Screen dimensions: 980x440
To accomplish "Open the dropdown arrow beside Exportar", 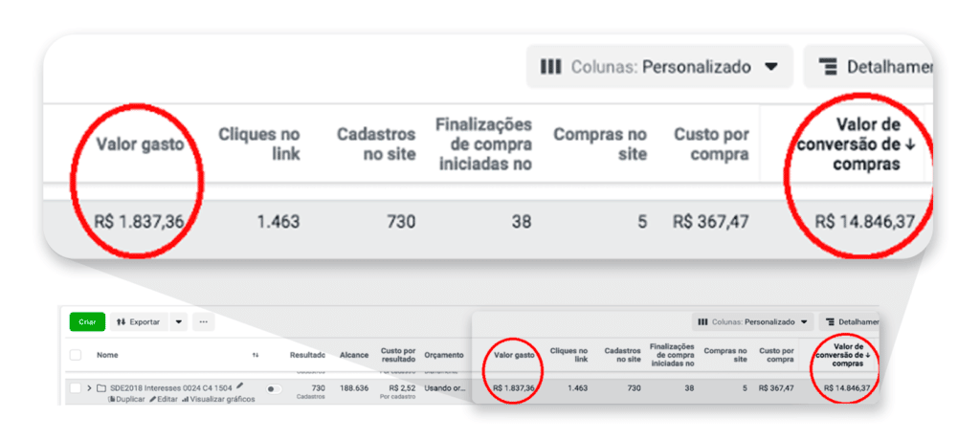I will pos(178,322).
